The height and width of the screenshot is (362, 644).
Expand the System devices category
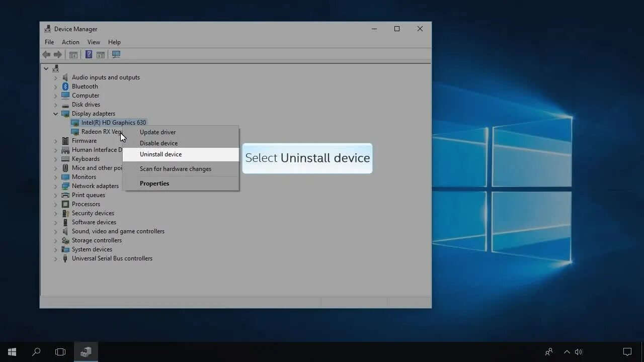(56, 249)
